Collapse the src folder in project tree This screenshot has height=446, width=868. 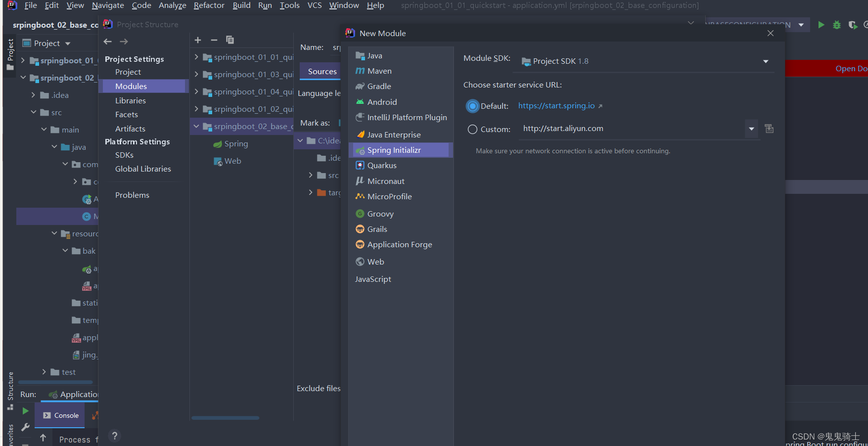34,112
